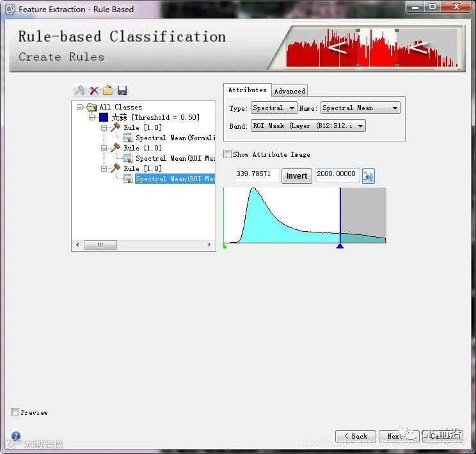
Task: Click the Invert button
Action: pos(297,176)
